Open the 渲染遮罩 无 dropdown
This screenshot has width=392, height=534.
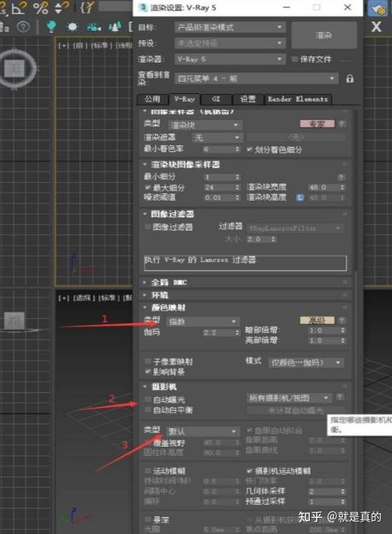pyautogui.click(x=217, y=137)
